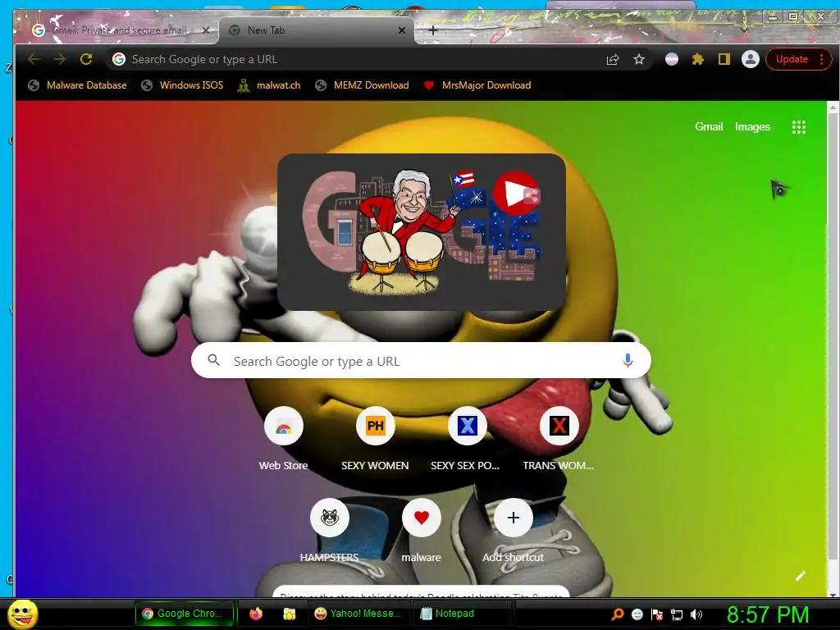
Task: Open the MEMZ Download bookmark
Action: (x=362, y=85)
